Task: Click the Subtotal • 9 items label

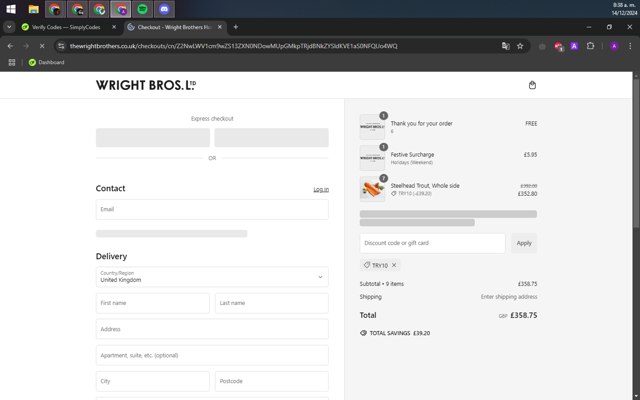Action: pyautogui.click(x=382, y=284)
